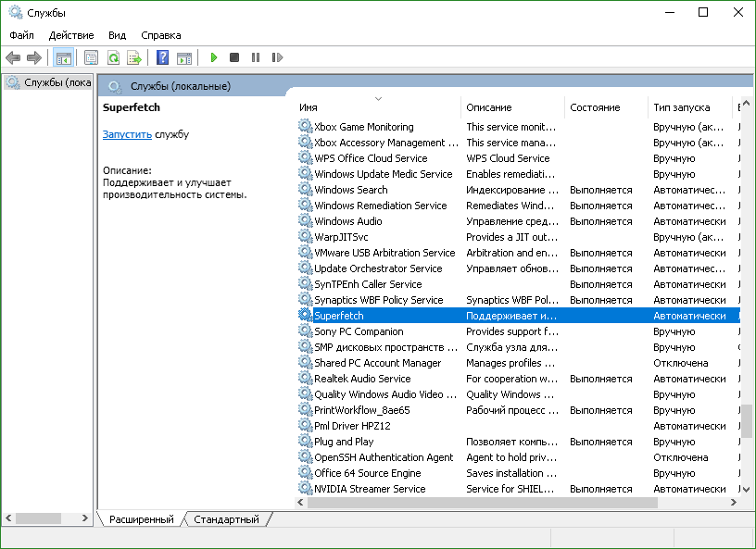This screenshot has height=549, width=756.
Task: Sort the list by Имя column header
Action: tap(309, 107)
